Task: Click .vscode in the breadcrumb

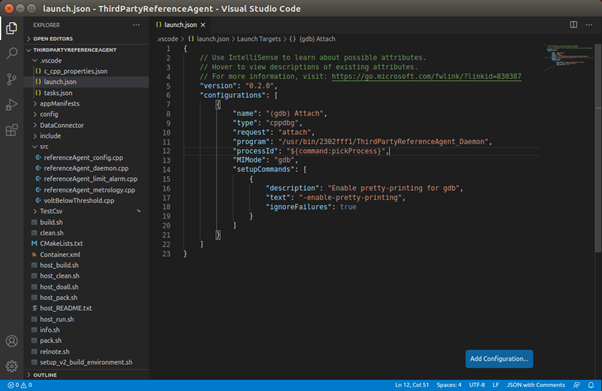Action: pos(167,39)
